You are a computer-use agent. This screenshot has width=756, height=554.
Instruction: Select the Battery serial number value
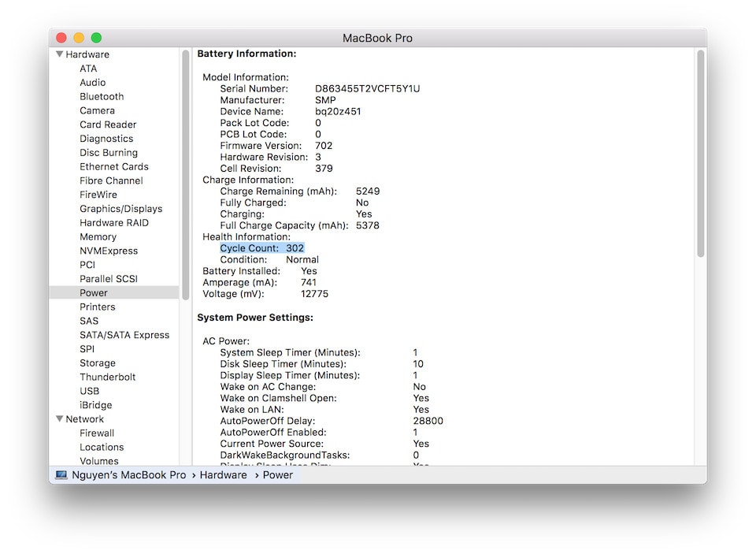[367, 89]
